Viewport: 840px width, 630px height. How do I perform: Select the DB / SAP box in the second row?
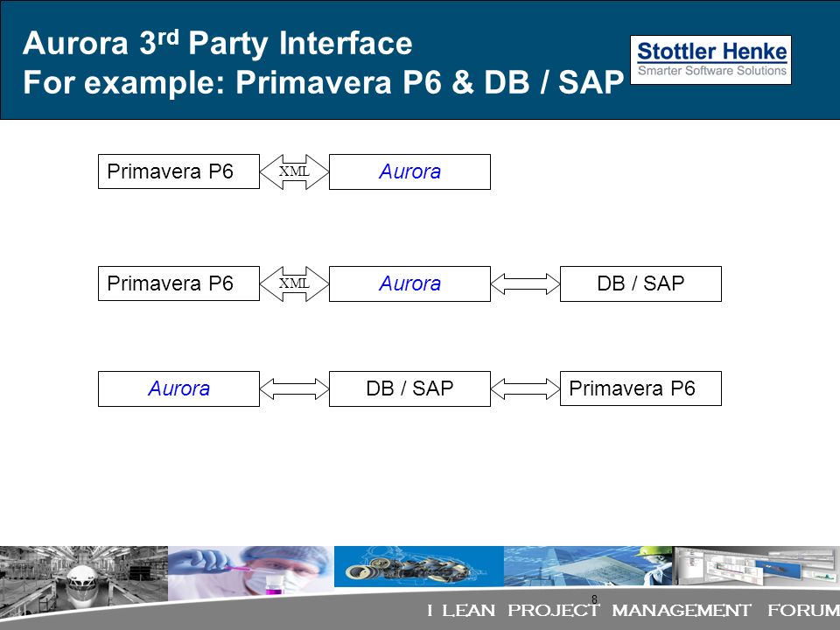point(640,283)
